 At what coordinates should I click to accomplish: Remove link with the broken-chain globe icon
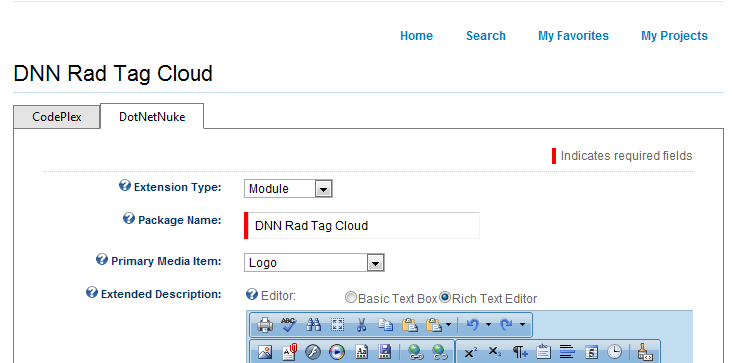click(440, 352)
